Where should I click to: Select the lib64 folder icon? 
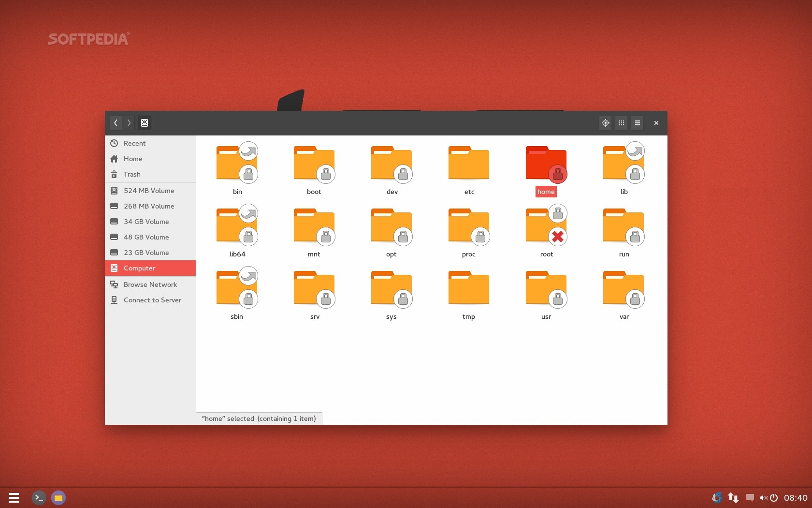[x=237, y=225]
